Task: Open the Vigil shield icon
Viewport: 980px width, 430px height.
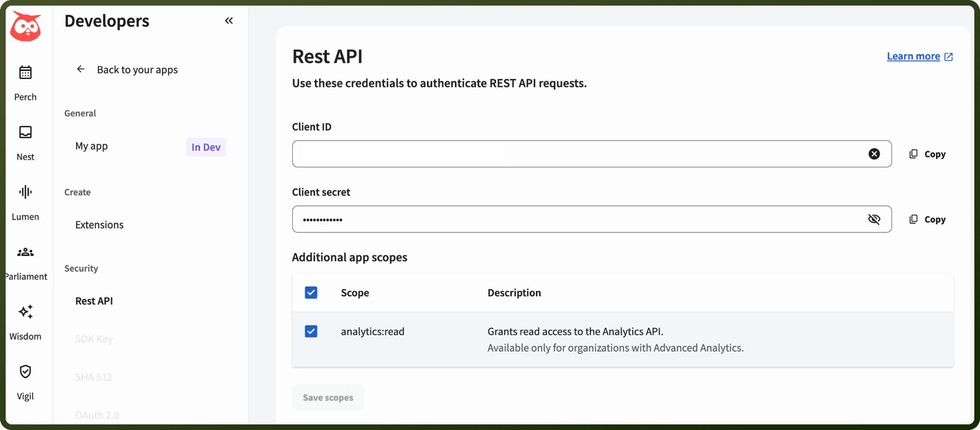Action: [26, 371]
